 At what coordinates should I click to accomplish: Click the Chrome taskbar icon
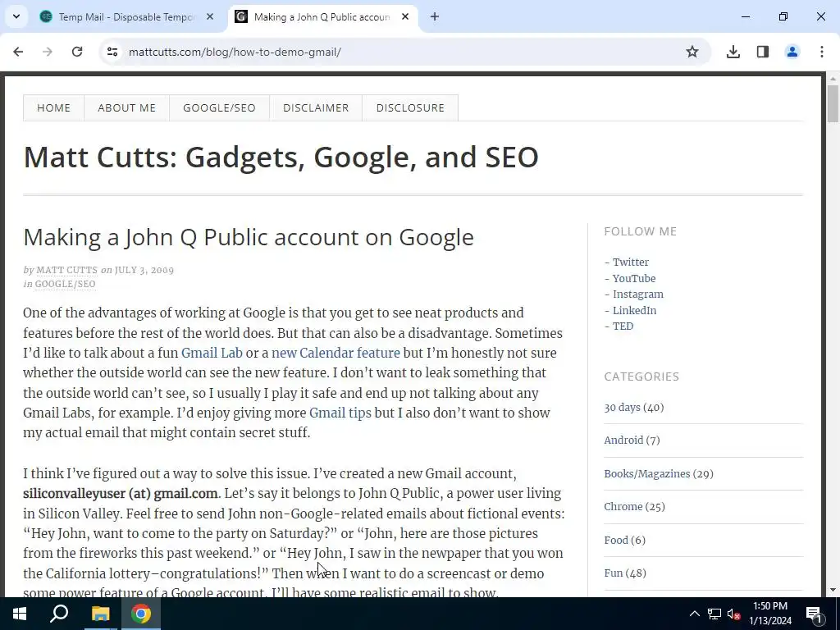click(x=141, y=614)
